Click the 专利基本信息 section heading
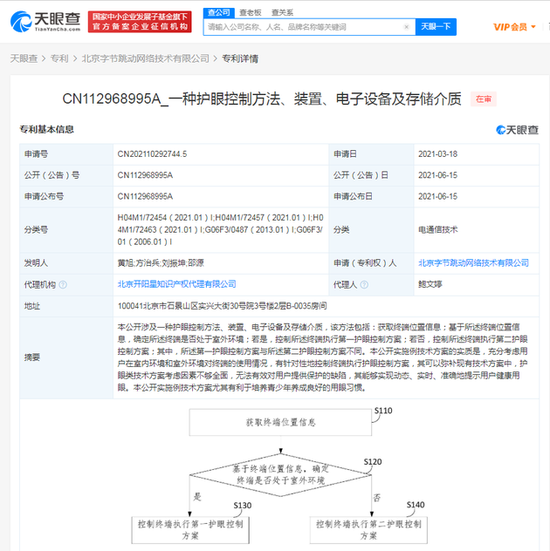 click(x=47, y=129)
